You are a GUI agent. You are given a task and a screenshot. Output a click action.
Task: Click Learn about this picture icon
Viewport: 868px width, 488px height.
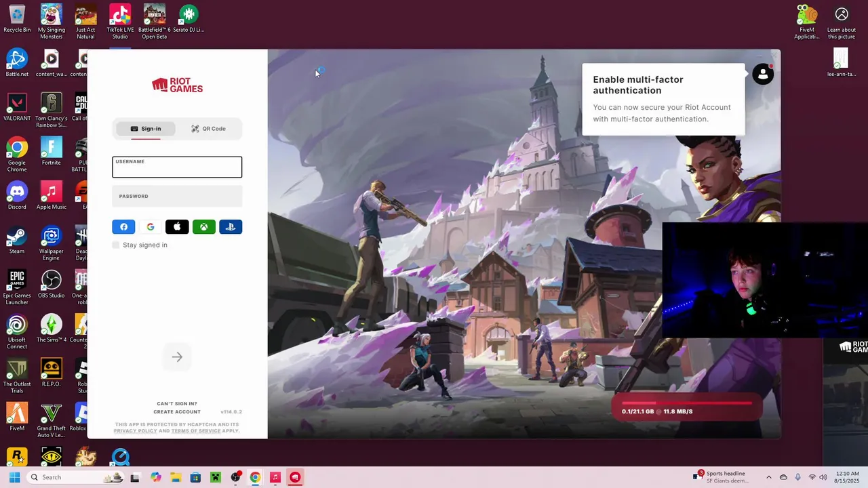(x=842, y=22)
